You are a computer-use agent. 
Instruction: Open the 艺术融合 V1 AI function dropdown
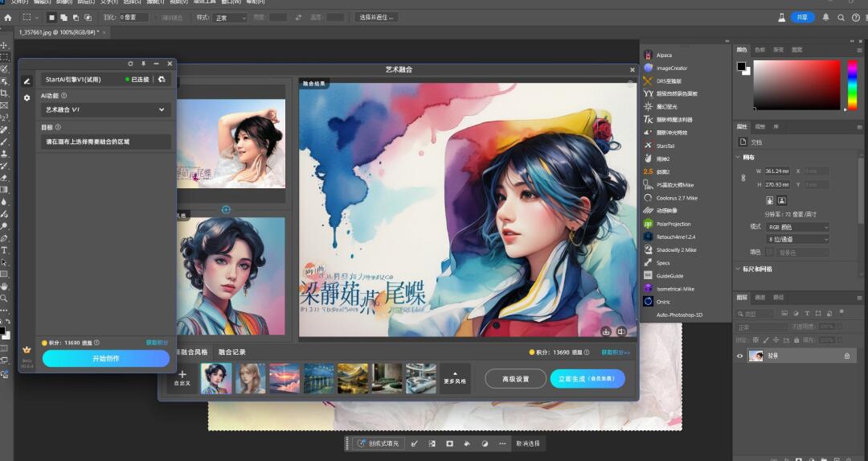[105, 109]
